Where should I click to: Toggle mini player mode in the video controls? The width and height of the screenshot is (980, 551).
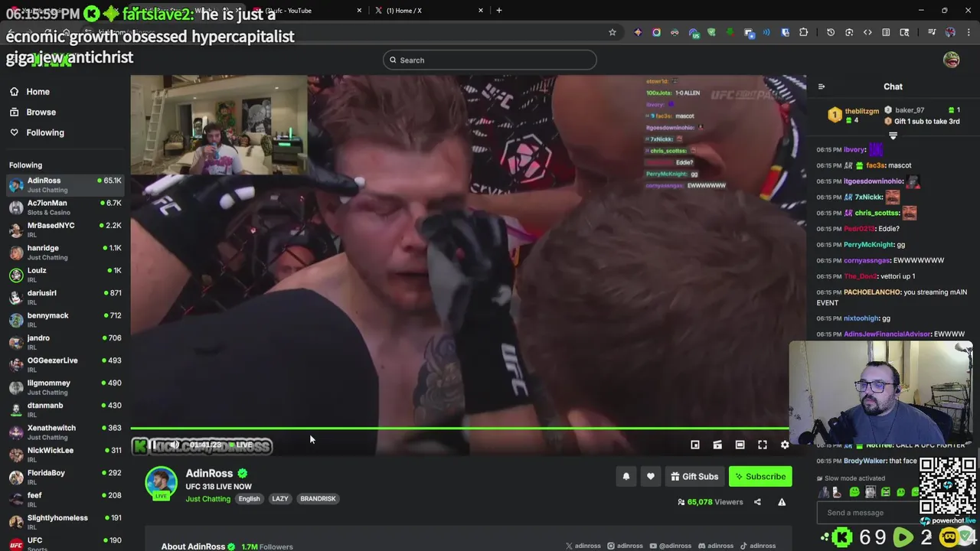coord(695,445)
